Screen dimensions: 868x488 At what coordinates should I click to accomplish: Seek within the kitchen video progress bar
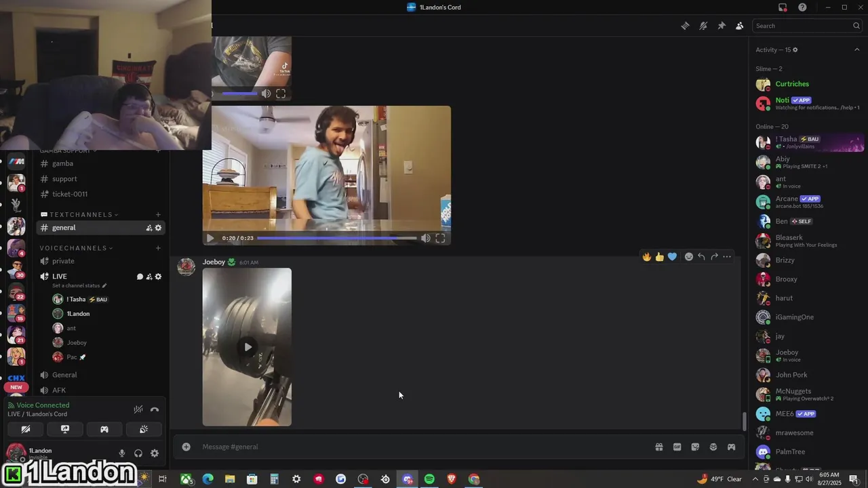[x=337, y=238]
